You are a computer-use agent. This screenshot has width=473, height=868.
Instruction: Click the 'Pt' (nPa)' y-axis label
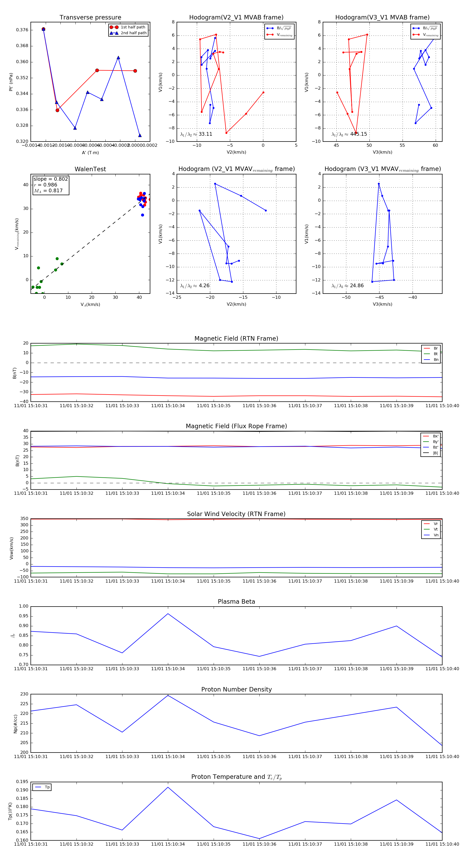[11, 82]
